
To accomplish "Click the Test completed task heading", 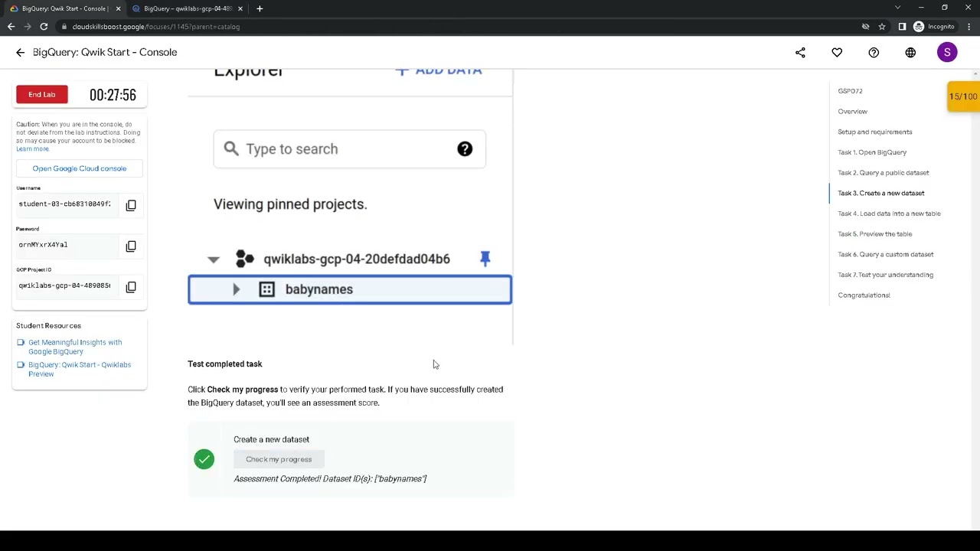I will coord(224,364).
